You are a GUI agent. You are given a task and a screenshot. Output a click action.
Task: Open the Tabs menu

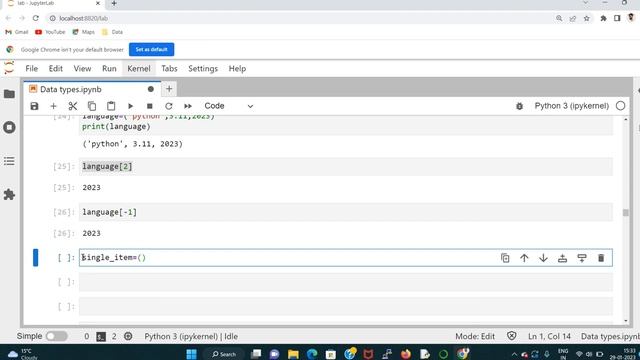tap(169, 69)
